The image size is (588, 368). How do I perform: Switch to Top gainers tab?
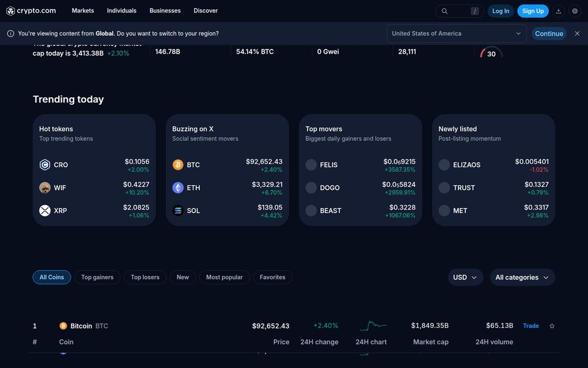(97, 277)
